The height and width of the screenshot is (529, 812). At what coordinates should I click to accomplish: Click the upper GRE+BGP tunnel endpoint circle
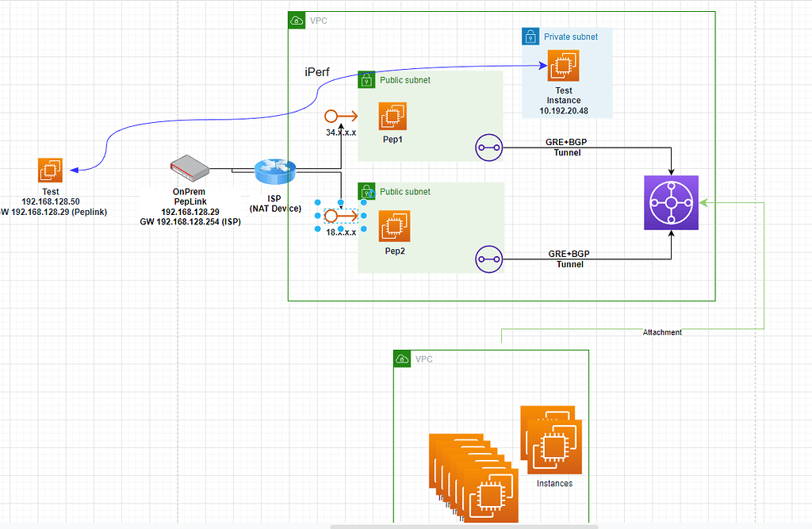click(x=488, y=148)
